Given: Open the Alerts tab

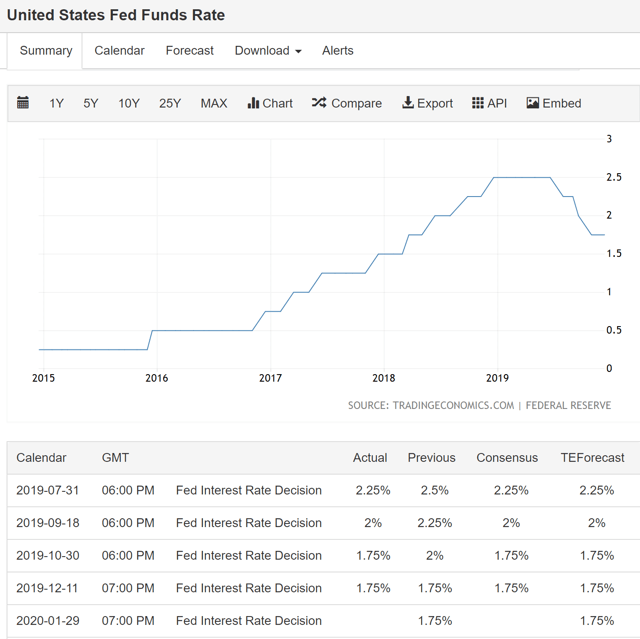Looking at the screenshot, I should pyautogui.click(x=337, y=51).
